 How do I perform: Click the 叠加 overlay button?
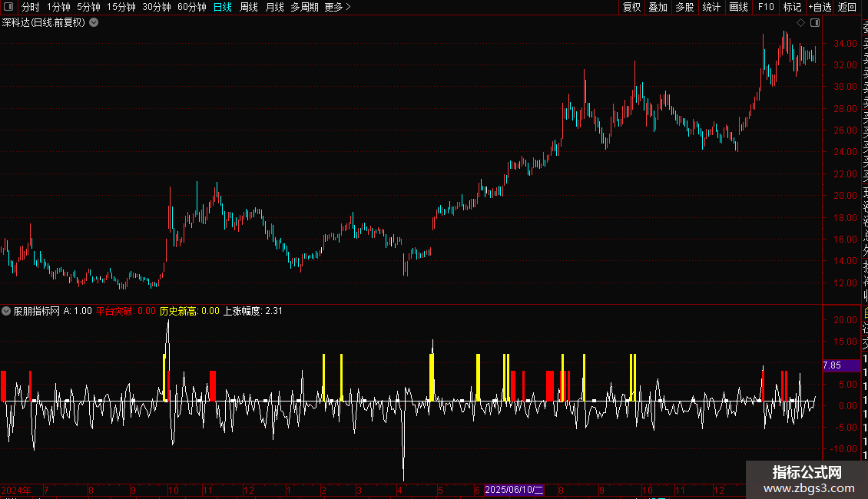658,7
